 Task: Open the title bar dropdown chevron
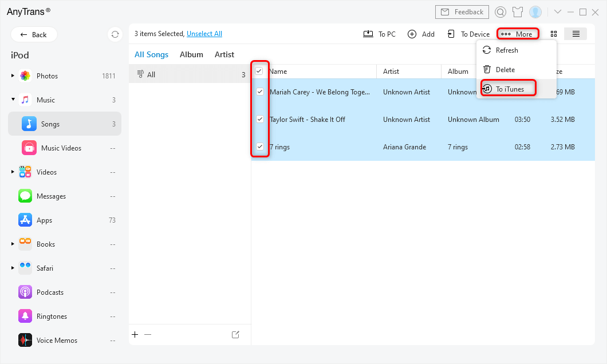557,11
